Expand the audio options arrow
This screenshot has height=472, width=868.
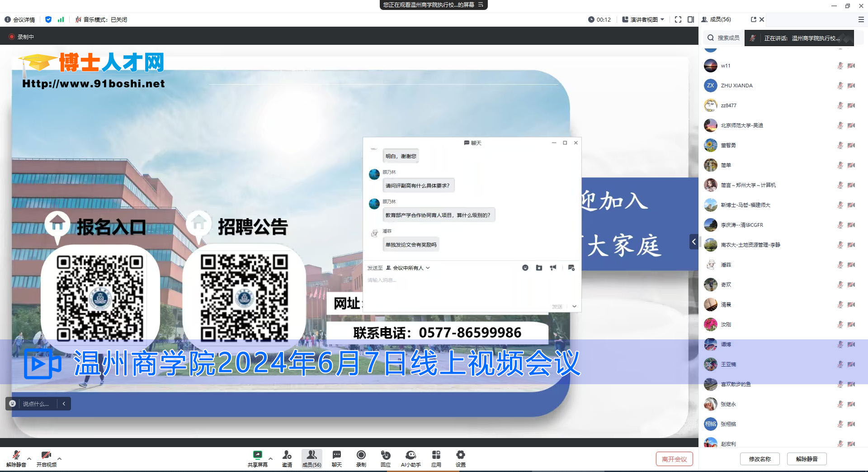(x=29, y=458)
